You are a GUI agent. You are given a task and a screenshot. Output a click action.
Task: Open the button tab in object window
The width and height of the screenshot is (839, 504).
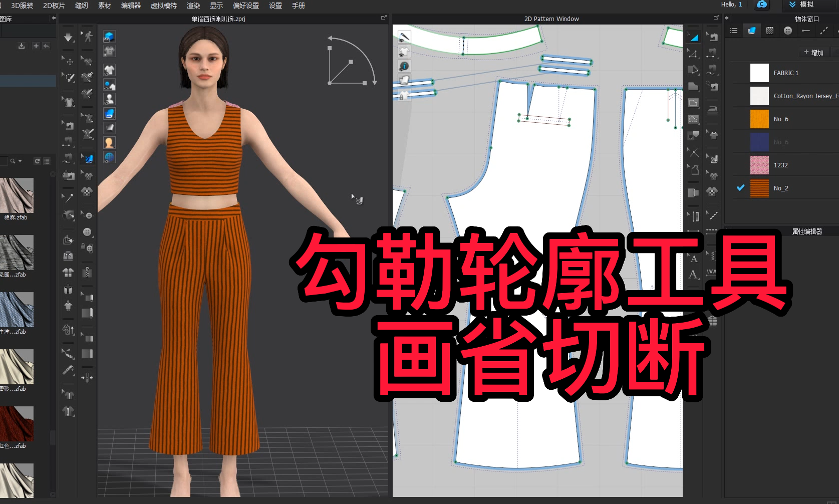click(788, 31)
